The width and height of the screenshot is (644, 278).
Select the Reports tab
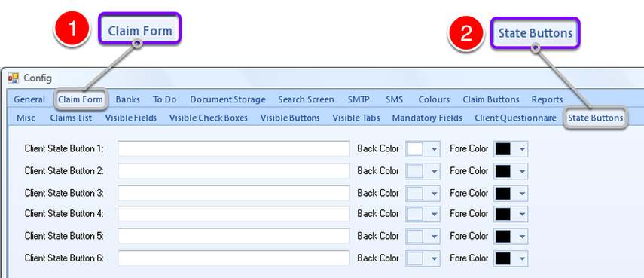point(547,99)
